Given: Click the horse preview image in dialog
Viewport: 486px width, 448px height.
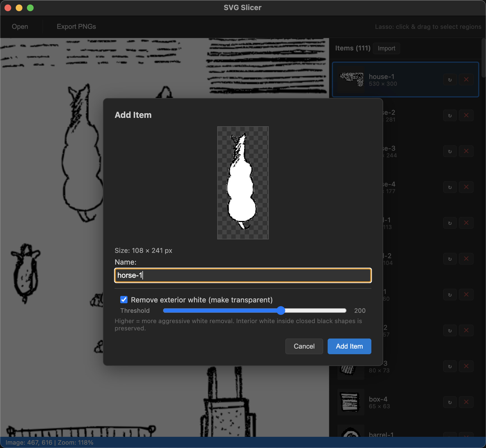Looking at the screenshot, I should coord(243,183).
